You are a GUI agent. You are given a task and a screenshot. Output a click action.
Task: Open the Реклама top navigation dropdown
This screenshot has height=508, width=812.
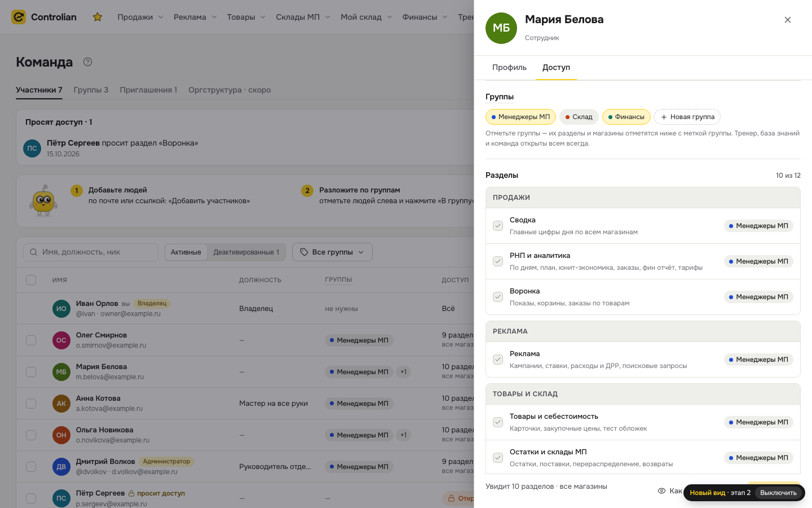pyautogui.click(x=195, y=17)
